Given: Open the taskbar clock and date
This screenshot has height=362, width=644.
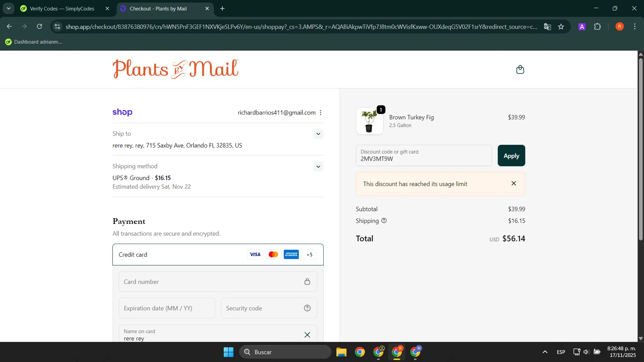Looking at the screenshot, I should click(622, 352).
